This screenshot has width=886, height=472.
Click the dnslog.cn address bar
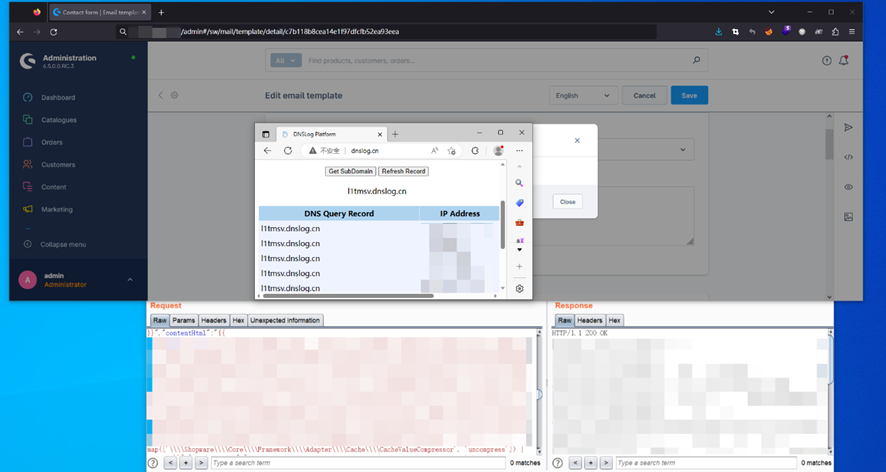379,150
